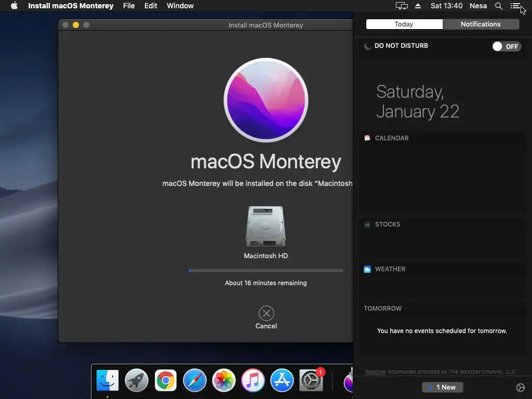Click the screen mirroring display icon
532x399 pixels.
(402, 6)
